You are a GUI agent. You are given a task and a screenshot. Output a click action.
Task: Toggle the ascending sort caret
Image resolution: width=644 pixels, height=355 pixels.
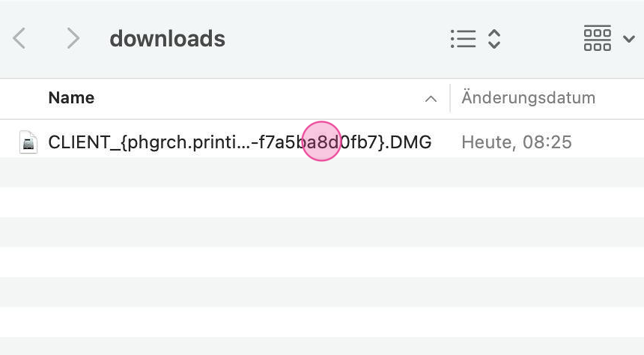point(431,99)
